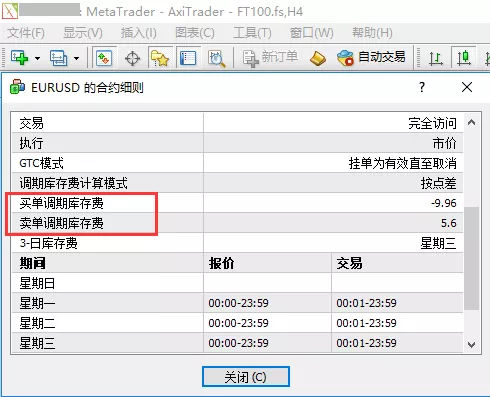Image resolution: width=490 pixels, height=397 pixels.
Task: Close the EURUSD contract specification dialog
Action: [x=467, y=88]
